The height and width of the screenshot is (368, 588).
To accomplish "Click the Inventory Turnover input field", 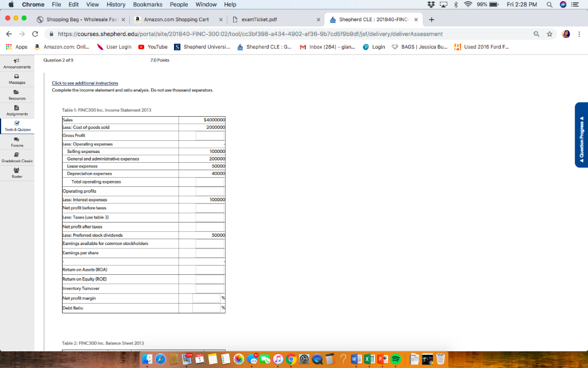I will [210, 289].
